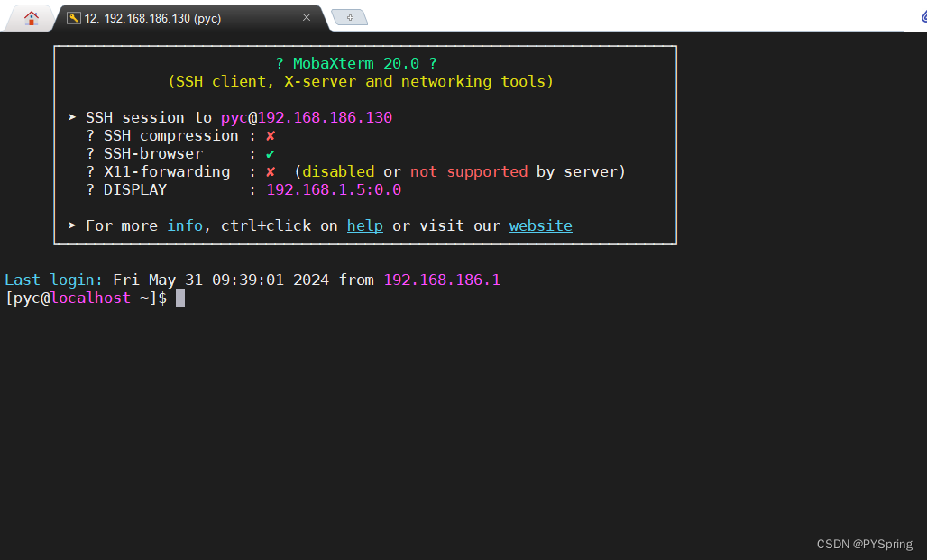The image size is (927, 560).
Task: Click the 'not supported' red text
Action: pos(469,172)
